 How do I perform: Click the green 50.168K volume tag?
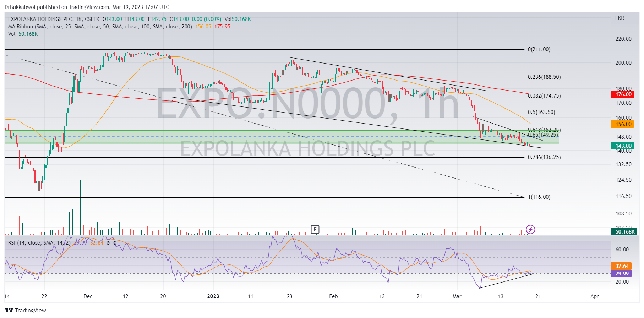(x=624, y=232)
